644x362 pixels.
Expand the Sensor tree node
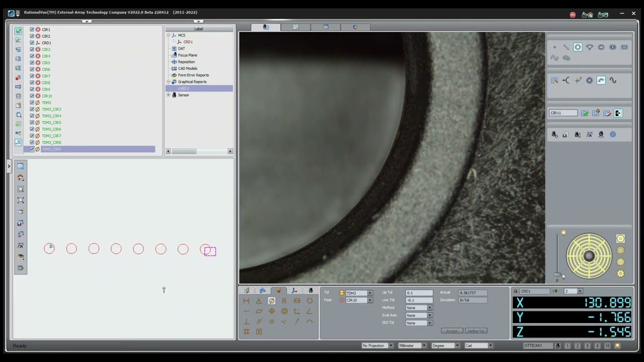click(x=168, y=95)
